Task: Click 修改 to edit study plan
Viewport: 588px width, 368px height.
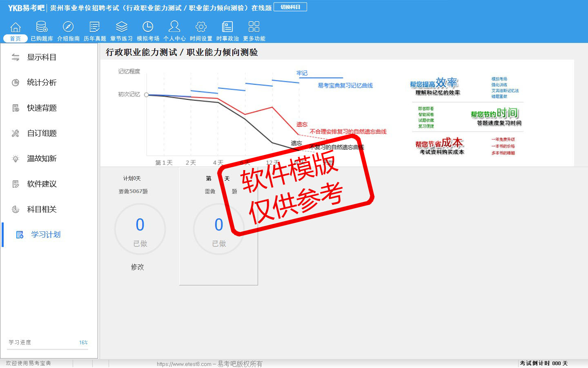Action: pyautogui.click(x=138, y=267)
